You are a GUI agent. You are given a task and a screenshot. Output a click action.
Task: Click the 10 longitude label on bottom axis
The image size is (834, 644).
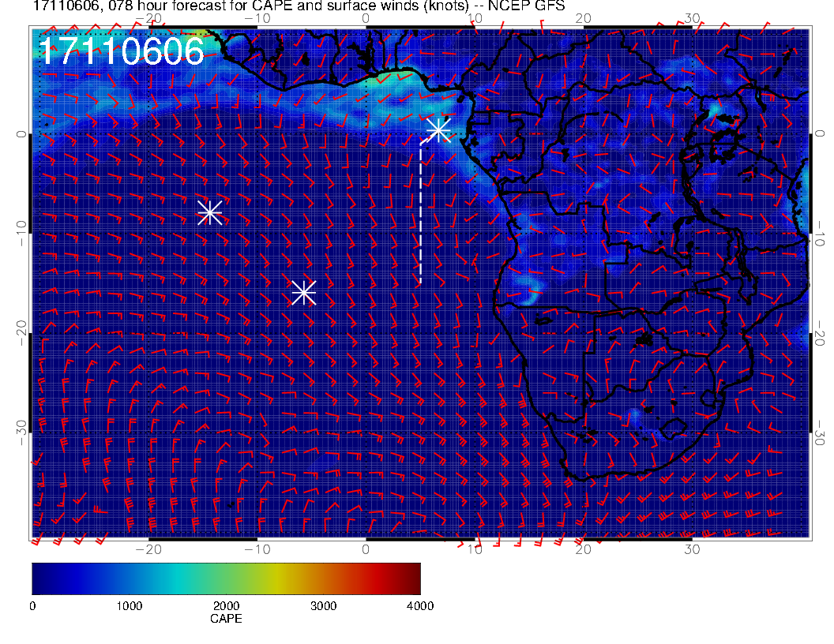(x=475, y=549)
